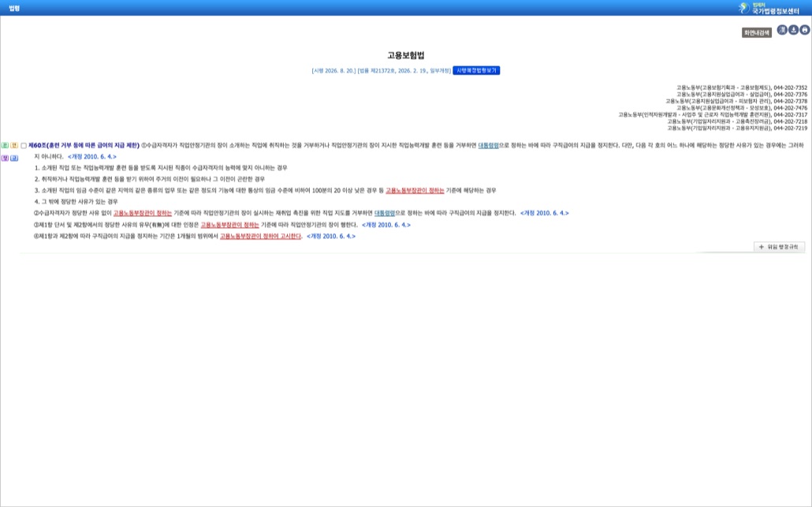Viewport: 812px width, 507px height.
Task: Click the contact line ending 044-202-7219
Action: pos(737,128)
